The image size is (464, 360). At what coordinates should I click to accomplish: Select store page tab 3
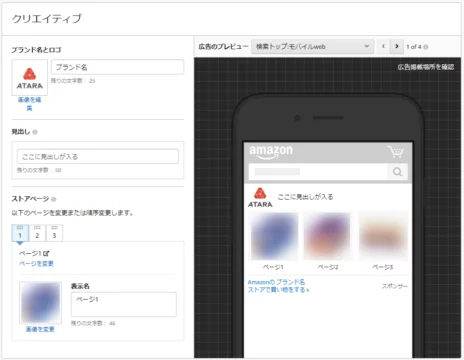[x=54, y=233]
